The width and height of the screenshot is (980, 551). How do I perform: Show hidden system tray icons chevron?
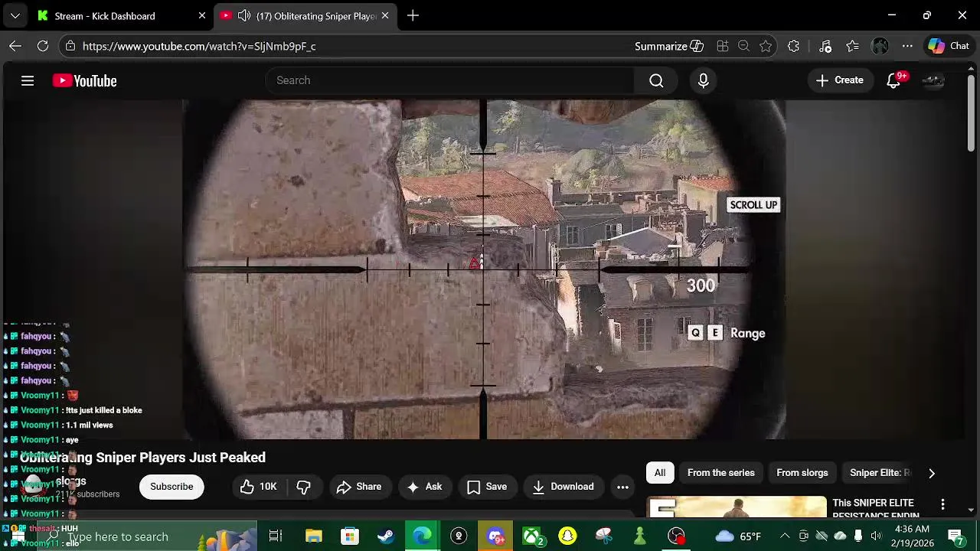(x=785, y=536)
